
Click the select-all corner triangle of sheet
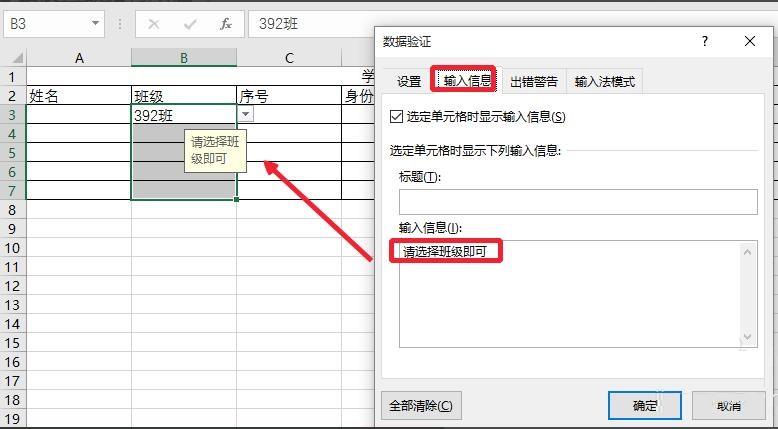pyautogui.click(x=17, y=58)
